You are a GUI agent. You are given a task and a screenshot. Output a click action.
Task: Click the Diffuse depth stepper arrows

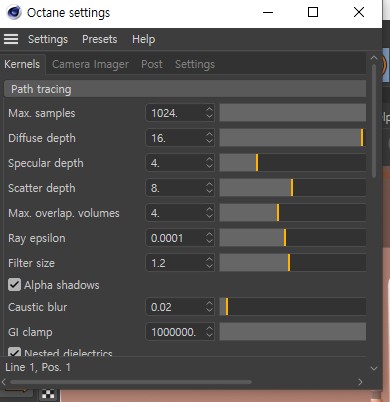tap(209, 138)
